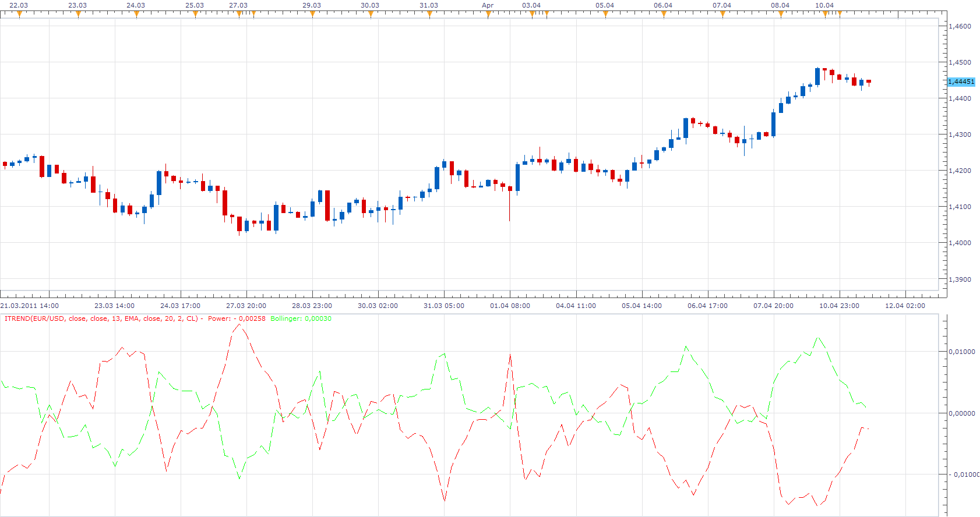The width and height of the screenshot is (980, 517).
Task: Click the orange marker under 05.04
Action: click(605, 15)
